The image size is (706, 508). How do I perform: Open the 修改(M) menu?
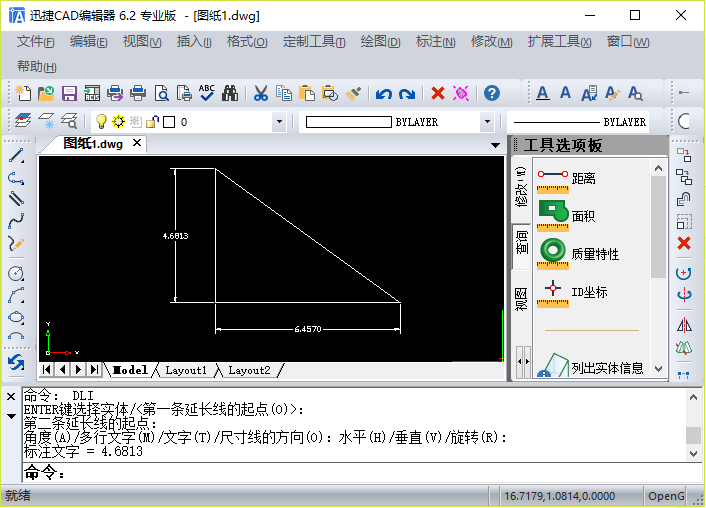click(x=491, y=42)
